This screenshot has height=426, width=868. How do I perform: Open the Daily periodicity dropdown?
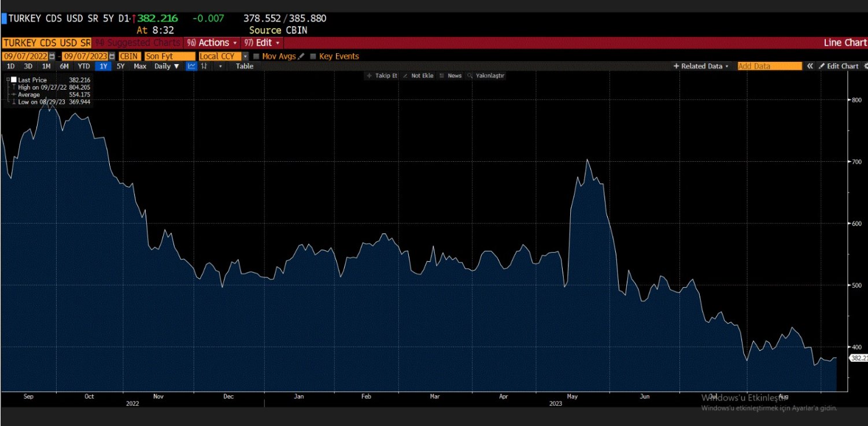tap(167, 66)
